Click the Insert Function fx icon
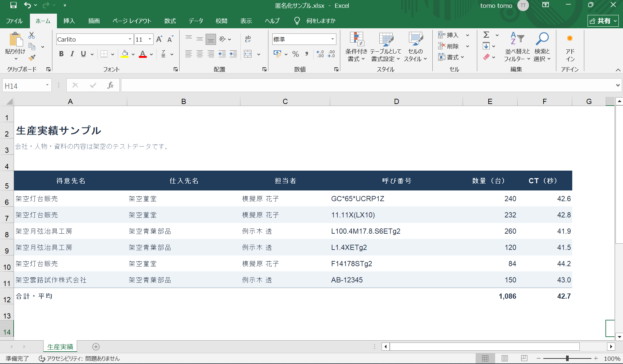Image resolution: width=623 pixels, height=364 pixels. [110, 85]
